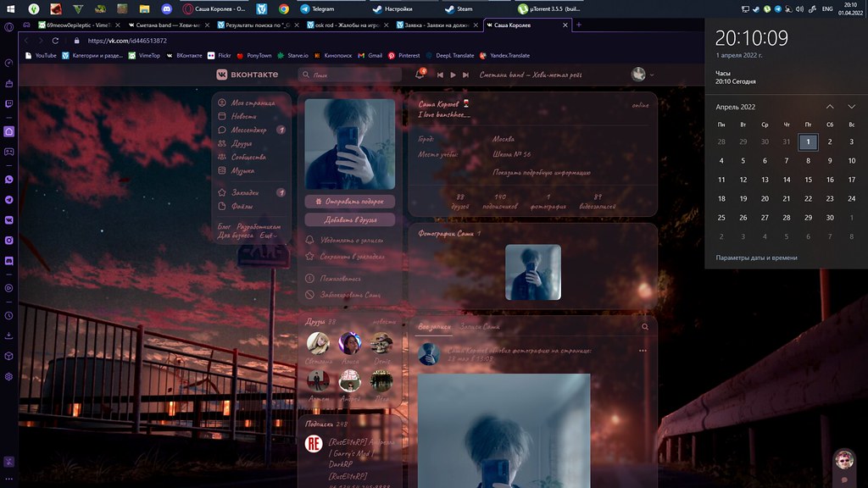868x488 pixels.
Task: Switch to the Записи Саши tab
Action: click(x=480, y=326)
